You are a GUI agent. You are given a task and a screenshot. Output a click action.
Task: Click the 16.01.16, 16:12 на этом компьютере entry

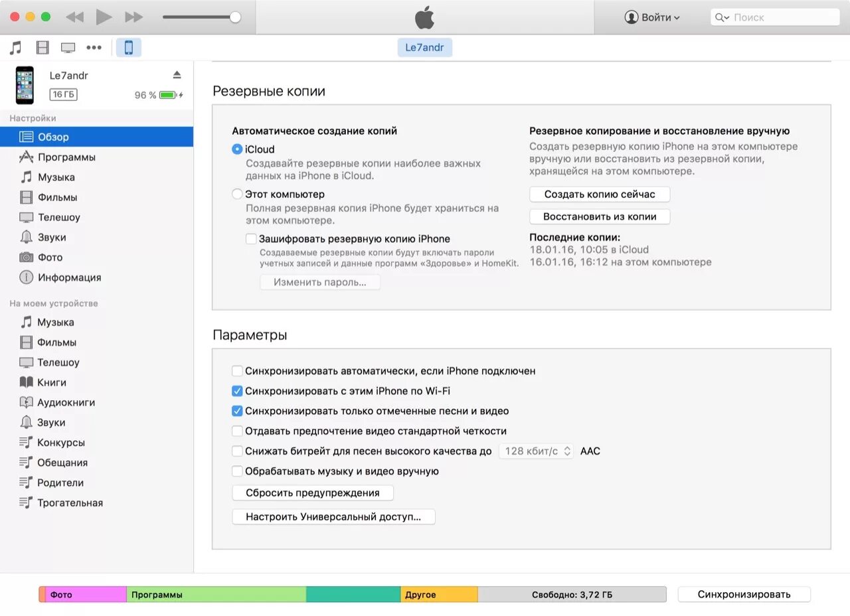[x=620, y=262]
